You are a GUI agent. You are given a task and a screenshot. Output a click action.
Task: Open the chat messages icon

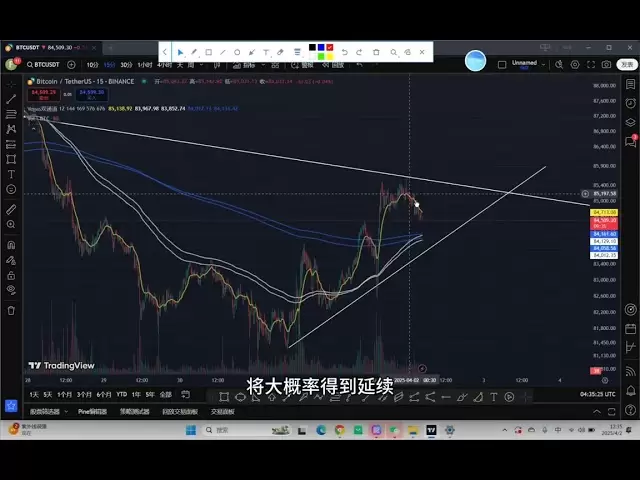click(631, 141)
